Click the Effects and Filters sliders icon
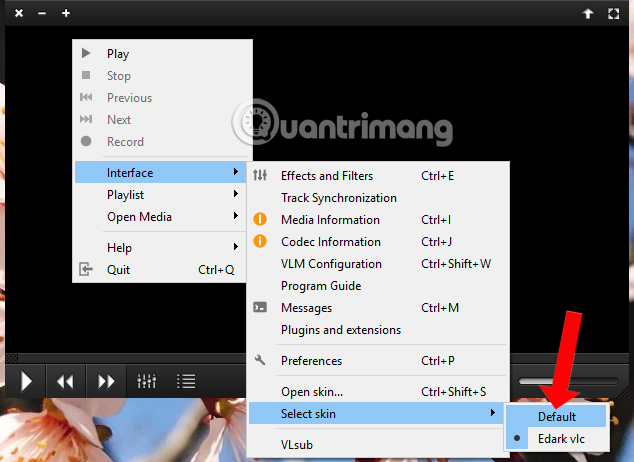This screenshot has width=634, height=462. pos(260,175)
